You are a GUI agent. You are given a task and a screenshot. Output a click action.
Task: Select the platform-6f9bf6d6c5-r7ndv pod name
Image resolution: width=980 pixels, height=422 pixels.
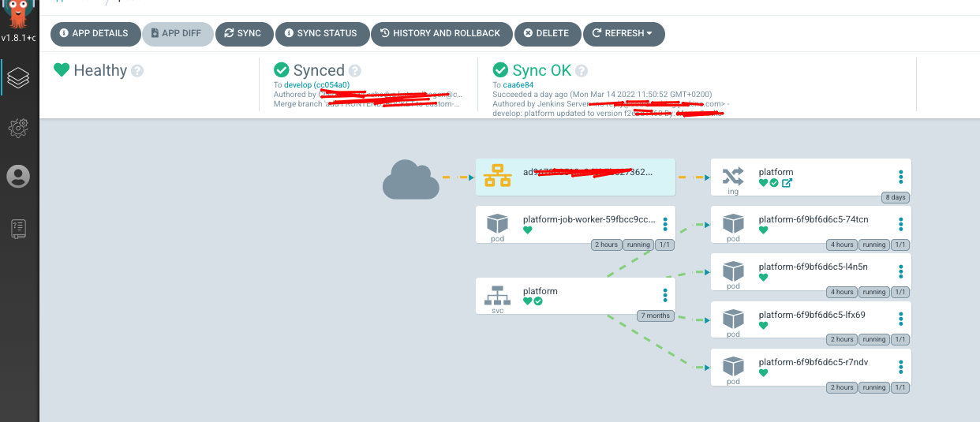point(814,361)
